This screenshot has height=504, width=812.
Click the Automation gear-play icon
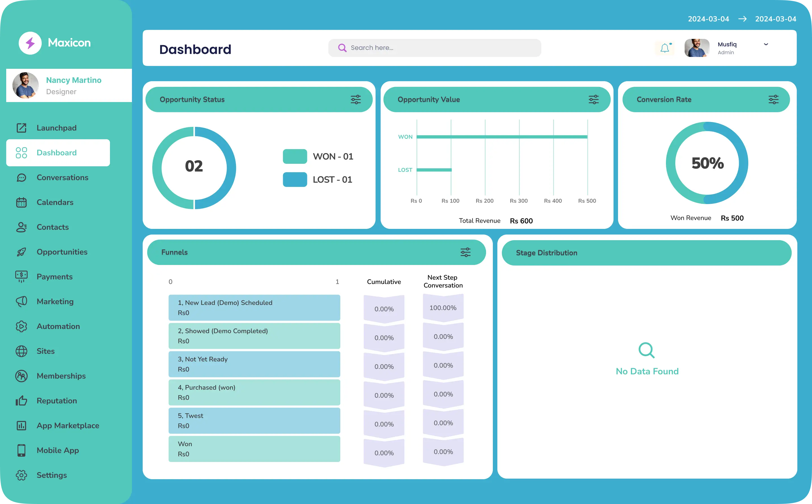point(21,326)
